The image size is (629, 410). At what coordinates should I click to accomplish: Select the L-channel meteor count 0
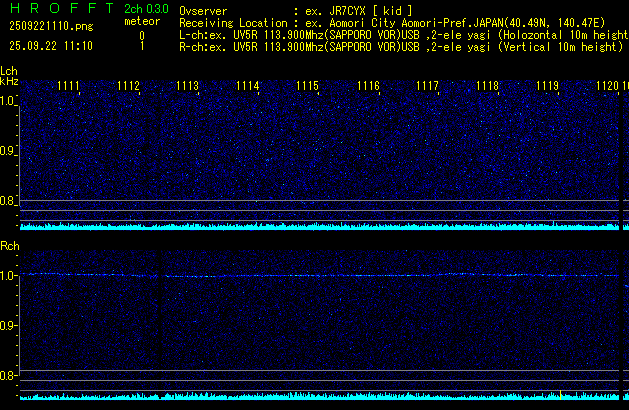(x=142, y=35)
